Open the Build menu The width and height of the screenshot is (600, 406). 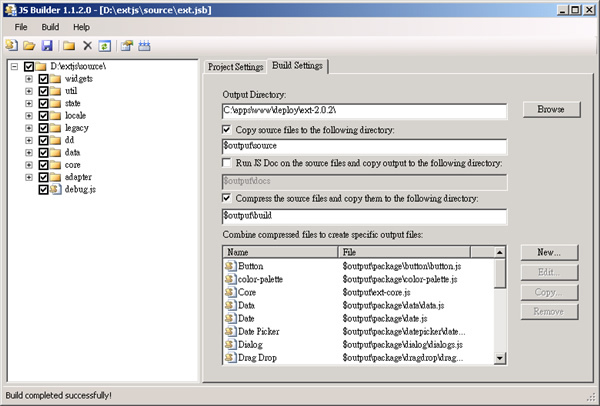coord(50,27)
